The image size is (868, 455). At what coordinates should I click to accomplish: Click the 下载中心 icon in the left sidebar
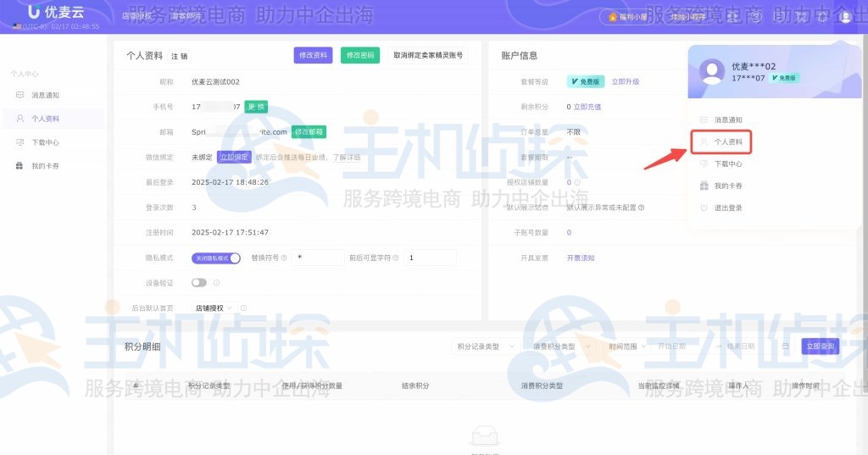(x=20, y=142)
